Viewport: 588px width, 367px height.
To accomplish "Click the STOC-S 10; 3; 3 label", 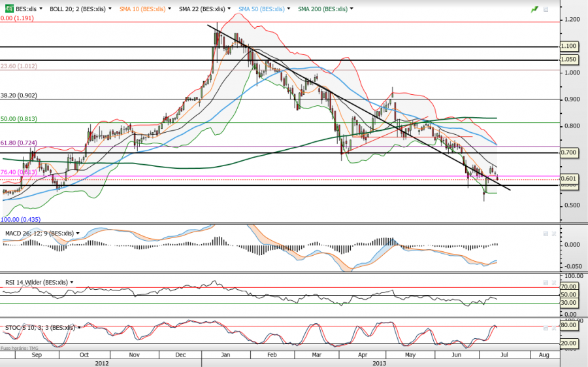I will click(x=40, y=328).
